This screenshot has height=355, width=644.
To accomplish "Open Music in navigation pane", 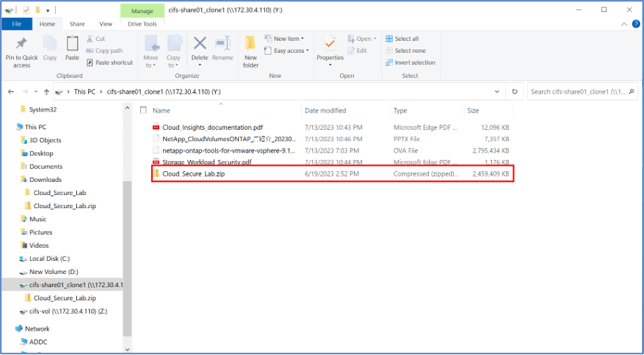I will pos(37,219).
